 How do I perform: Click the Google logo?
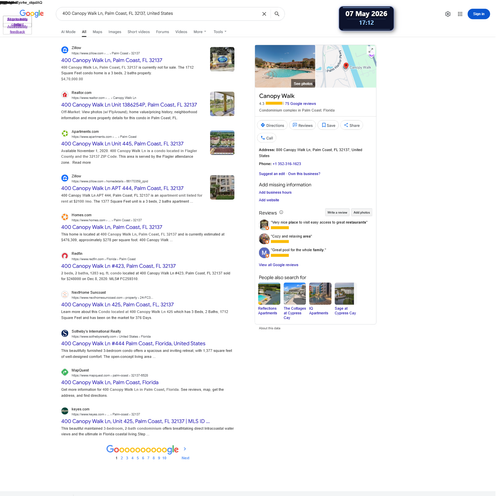(32, 13)
